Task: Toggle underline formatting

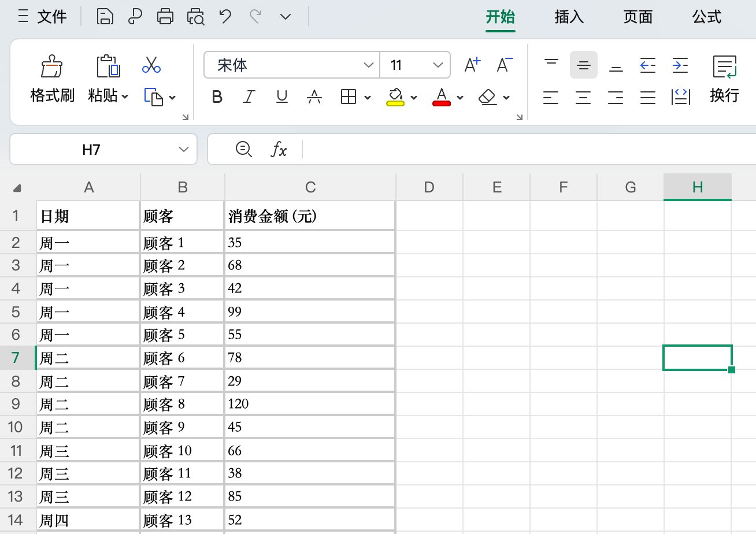Action: tap(281, 97)
